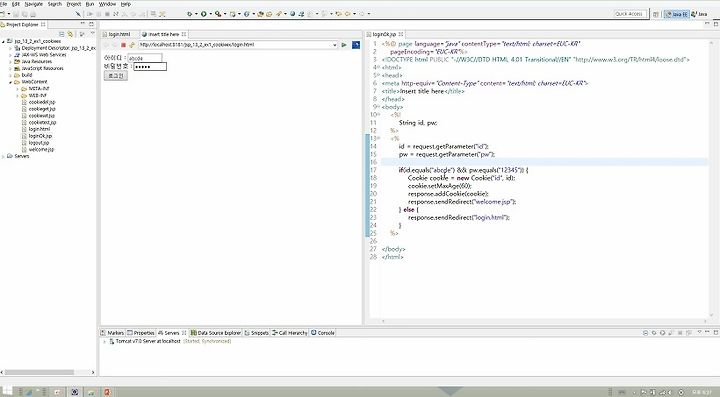Open the Help menu
The width and height of the screenshot is (720, 397).
pyautogui.click(x=126, y=4)
